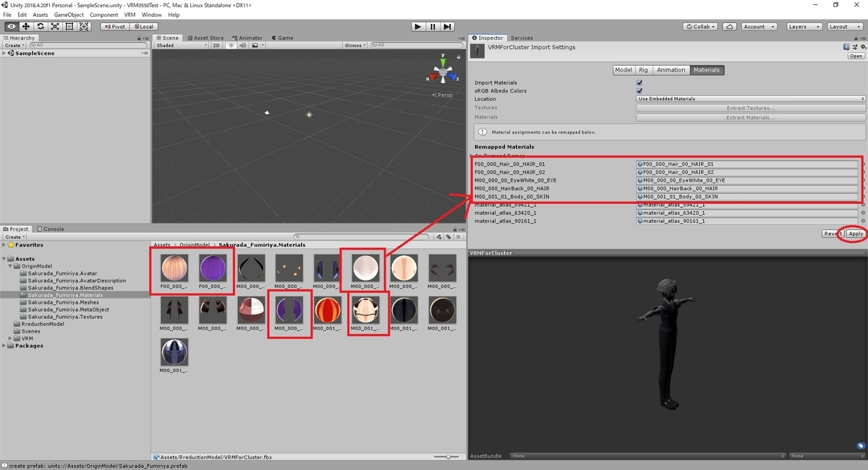
Task: Toggle scene effects image icon
Action: click(255, 46)
